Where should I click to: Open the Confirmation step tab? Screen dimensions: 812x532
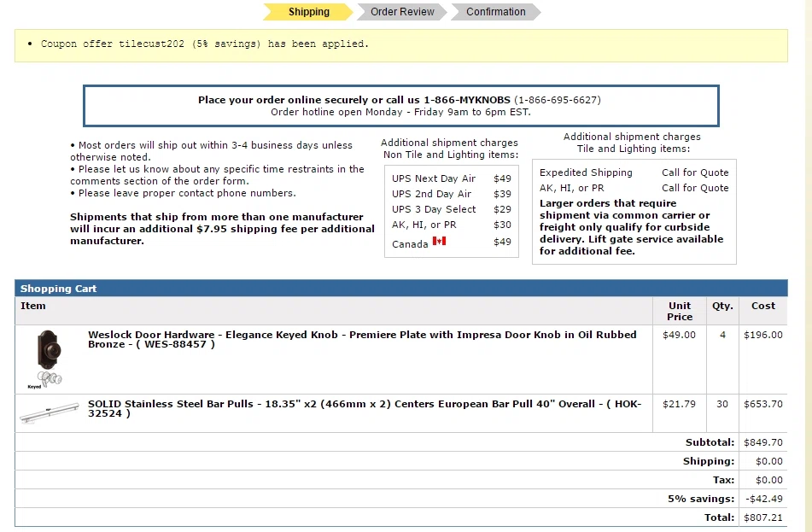(x=495, y=12)
